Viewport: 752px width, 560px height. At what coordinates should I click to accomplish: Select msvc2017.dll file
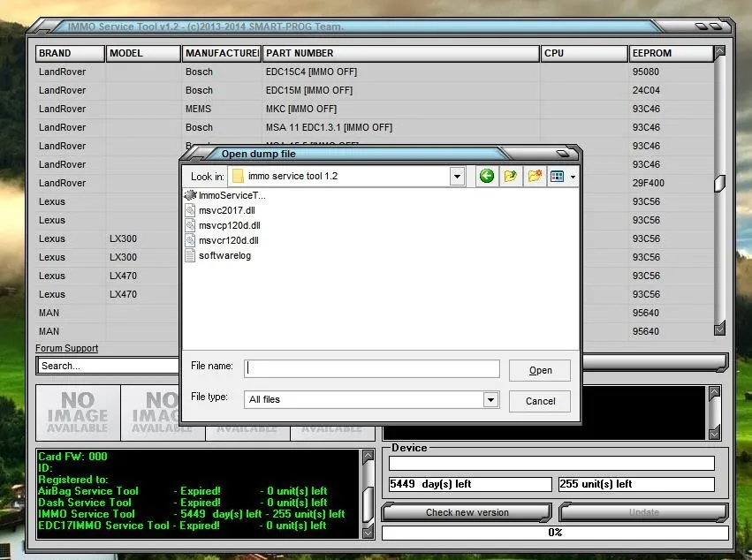(220, 210)
